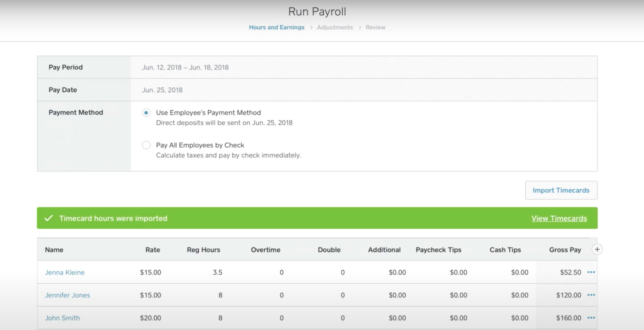
Task: Click Jenna Kleine's $15.00 rate
Action: tap(151, 272)
